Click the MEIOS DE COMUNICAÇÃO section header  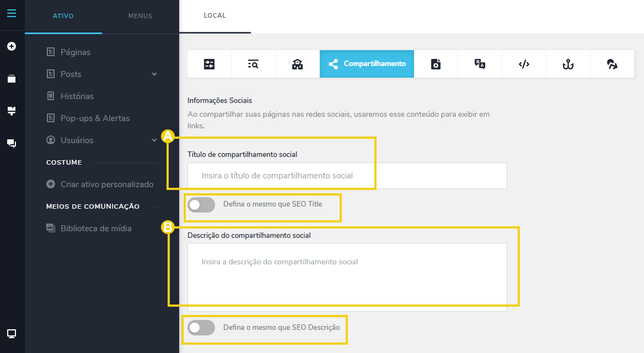(x=93, y=206)
